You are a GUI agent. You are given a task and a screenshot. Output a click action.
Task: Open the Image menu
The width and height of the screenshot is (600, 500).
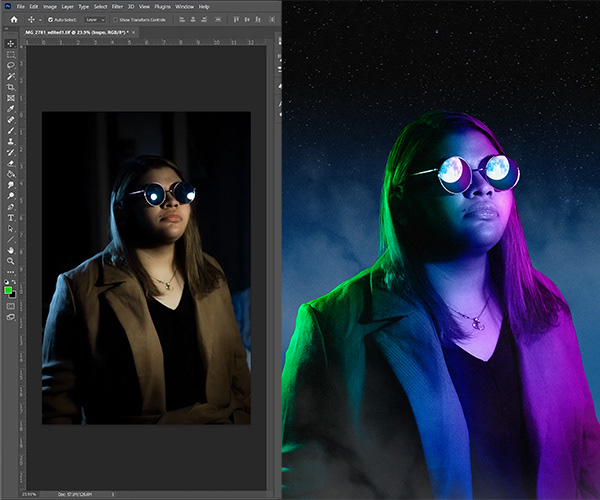(50, 7)
